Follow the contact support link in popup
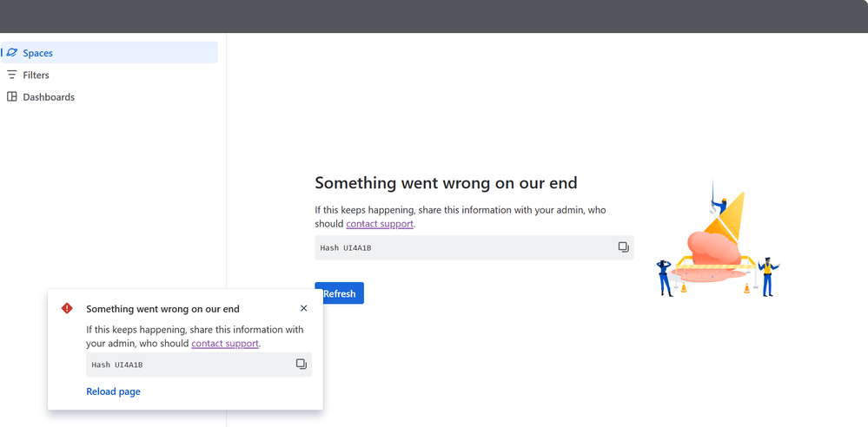 tap(225, 344)
